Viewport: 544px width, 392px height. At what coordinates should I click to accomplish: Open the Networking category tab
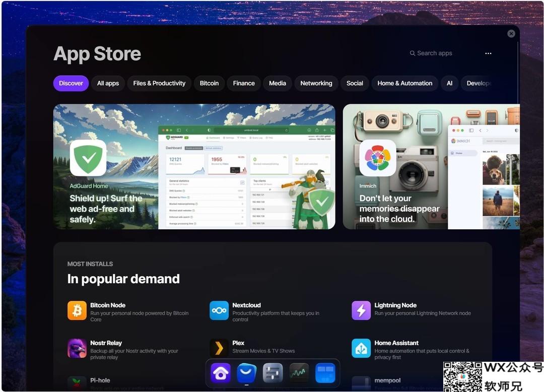coord(316,83)
